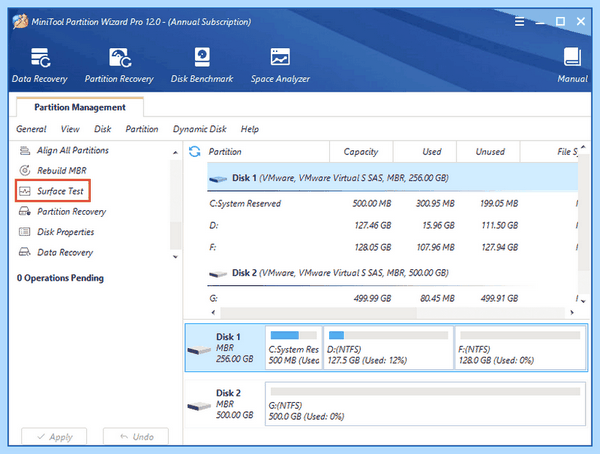Click the horizontal scrollbar right arrow
The image size is (600, 454).
pos(572,312)
